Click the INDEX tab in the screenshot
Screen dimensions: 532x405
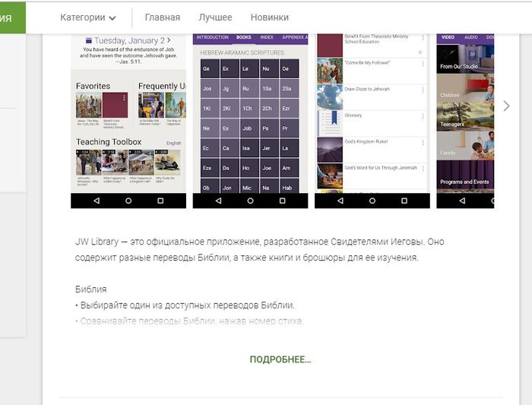267,37
